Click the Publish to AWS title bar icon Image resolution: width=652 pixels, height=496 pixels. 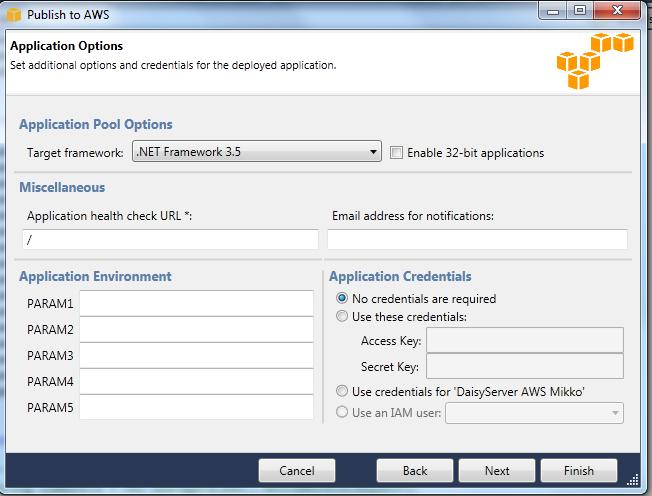point(14,14)
